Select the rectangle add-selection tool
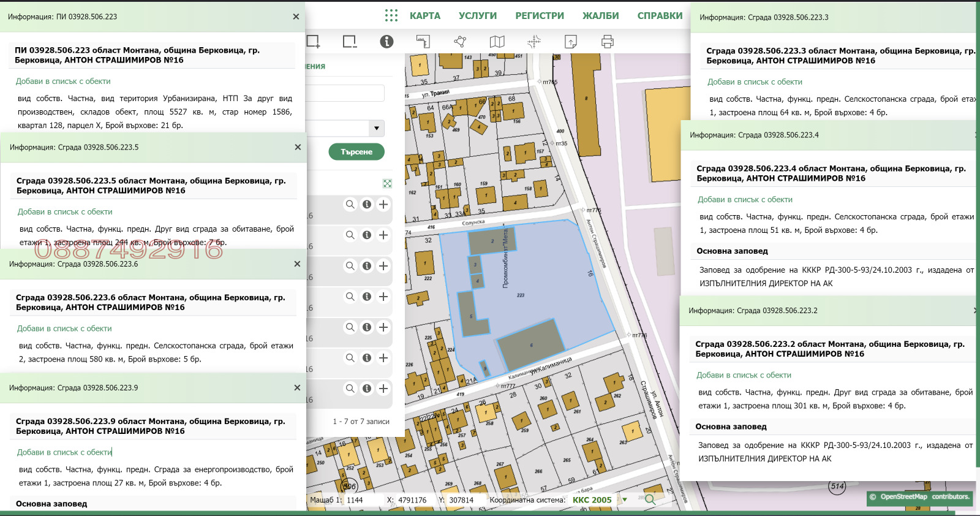Viewport: 980px width, 516px height. point(313,42)
